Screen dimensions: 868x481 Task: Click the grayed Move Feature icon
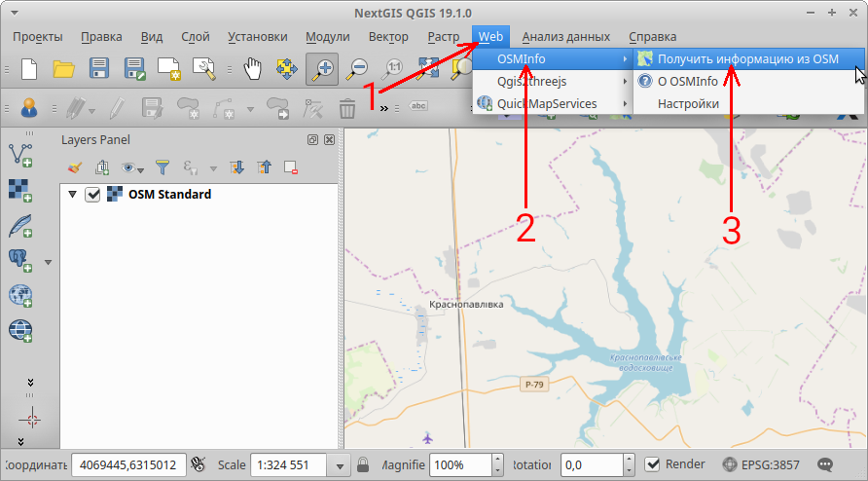coord(278,107)
